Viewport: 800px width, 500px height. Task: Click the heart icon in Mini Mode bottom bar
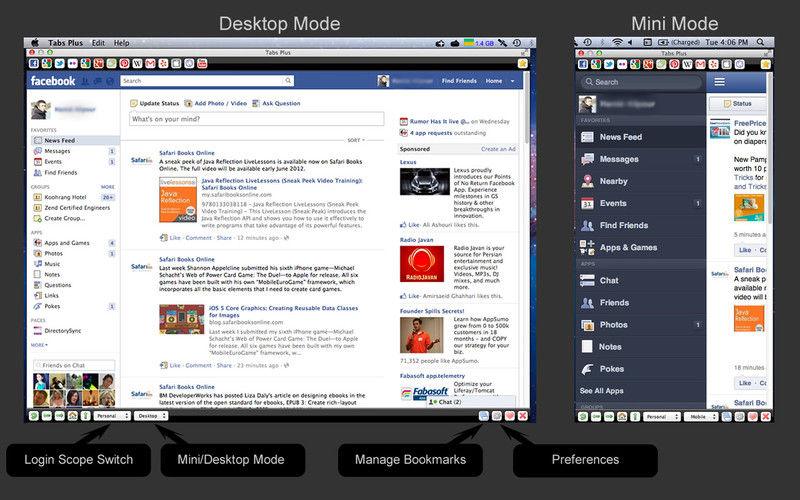point(753,416)
